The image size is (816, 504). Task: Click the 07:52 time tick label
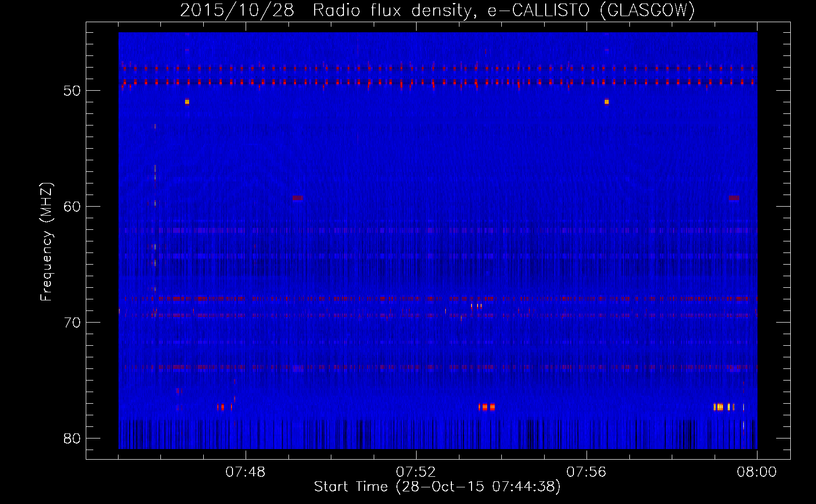(416, 472)
